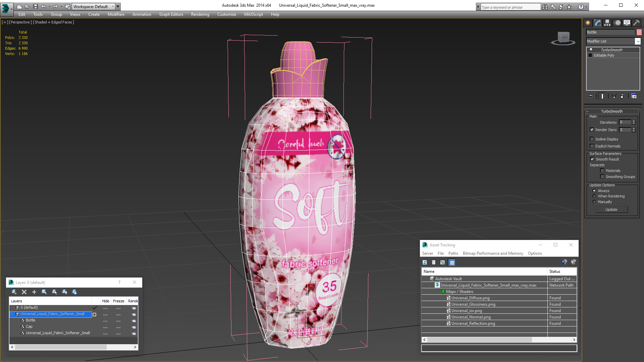The height and width of the screenshot is (362, 644).
Task: Open the Modifiers menu
Action: pyautogui.click(x=116, y=14)
